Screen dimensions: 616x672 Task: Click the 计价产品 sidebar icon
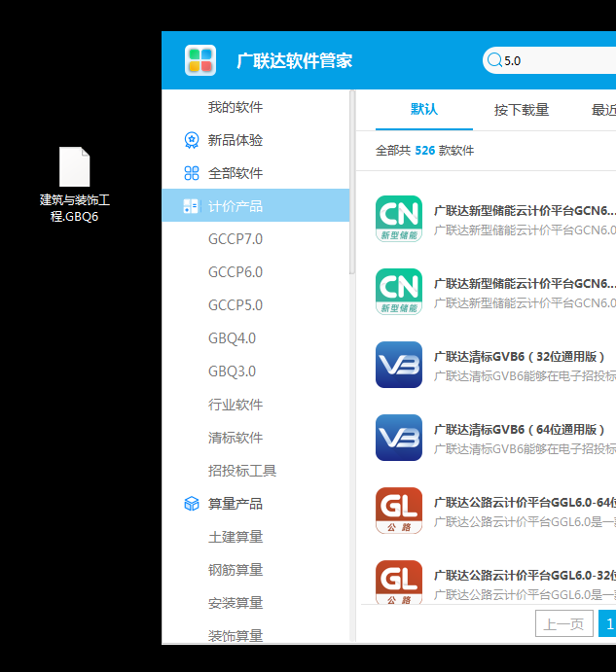[192, 206]
